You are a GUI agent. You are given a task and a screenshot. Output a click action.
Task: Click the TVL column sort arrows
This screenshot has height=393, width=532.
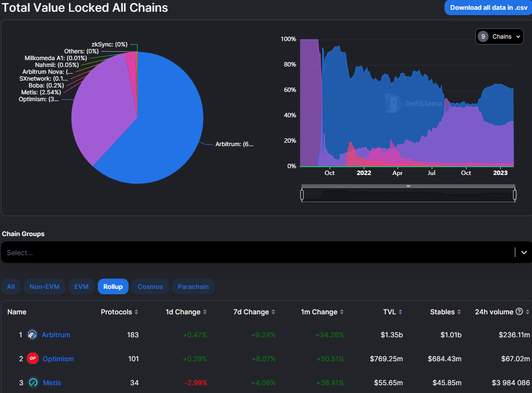(400, 312)
